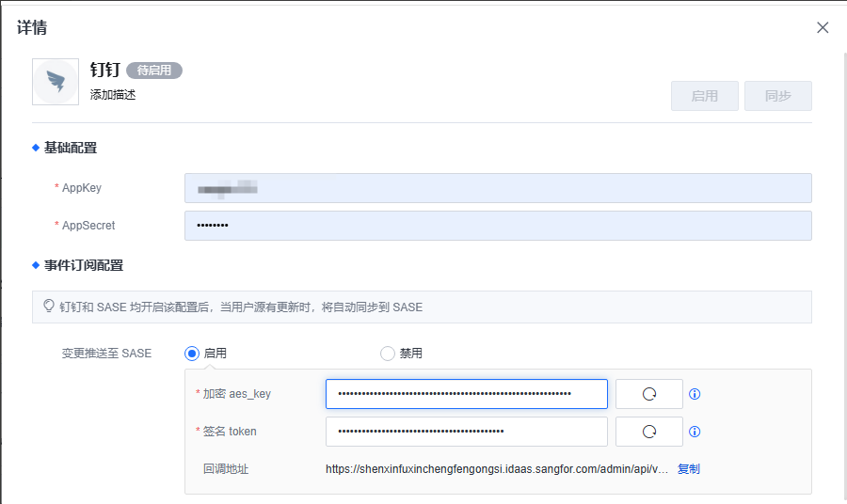Select 启用 for 变更推送至 SASE
The width and height of the screenshot is (847, 504).
pos(192,354)
